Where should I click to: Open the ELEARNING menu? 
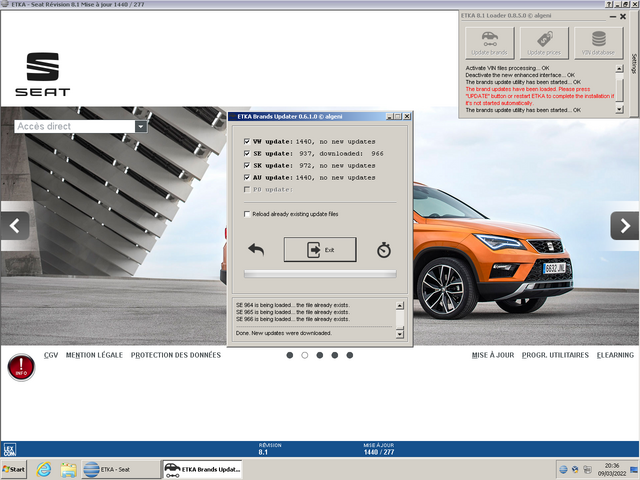click(616, 355)
